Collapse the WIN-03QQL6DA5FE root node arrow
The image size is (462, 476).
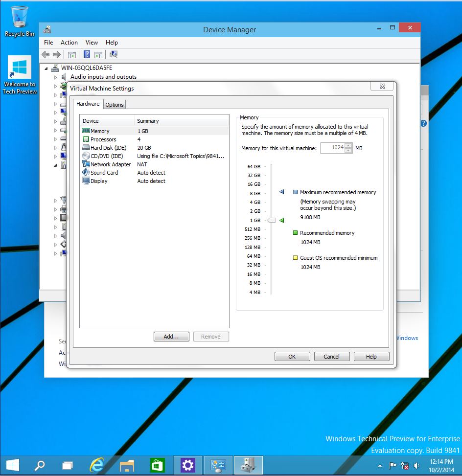tap(46, 68)
